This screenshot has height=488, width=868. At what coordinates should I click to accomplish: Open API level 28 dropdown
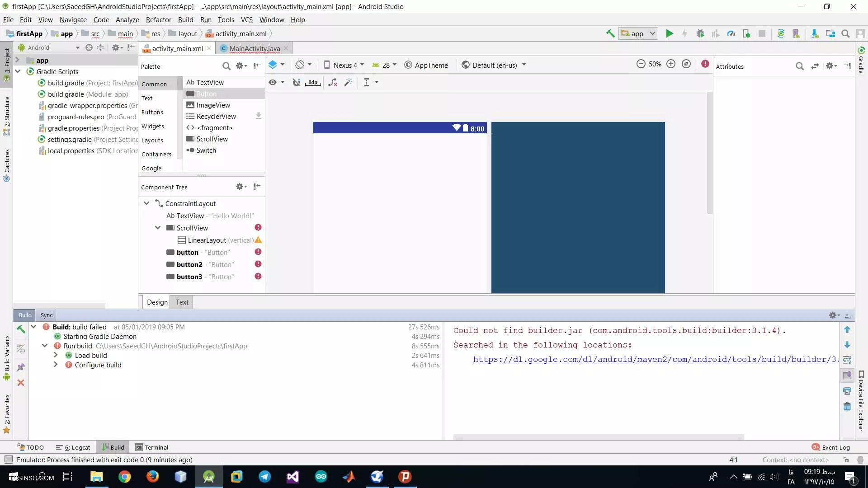click(384, 65)
